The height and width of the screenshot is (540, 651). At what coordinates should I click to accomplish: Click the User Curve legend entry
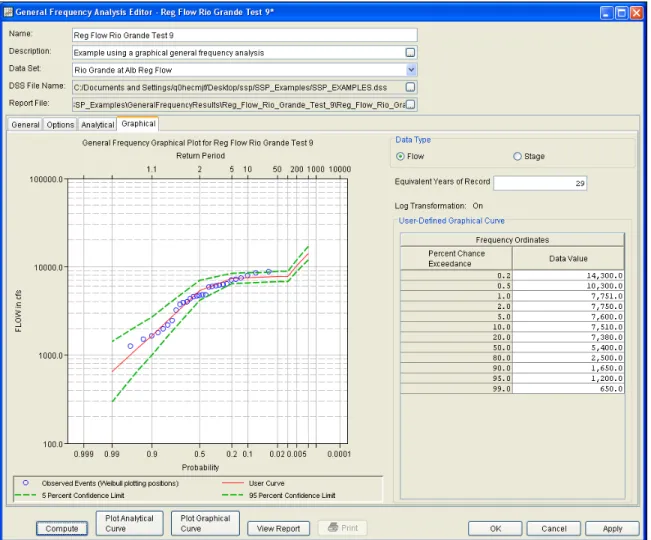pyautogui.click(x=253, y=483)
